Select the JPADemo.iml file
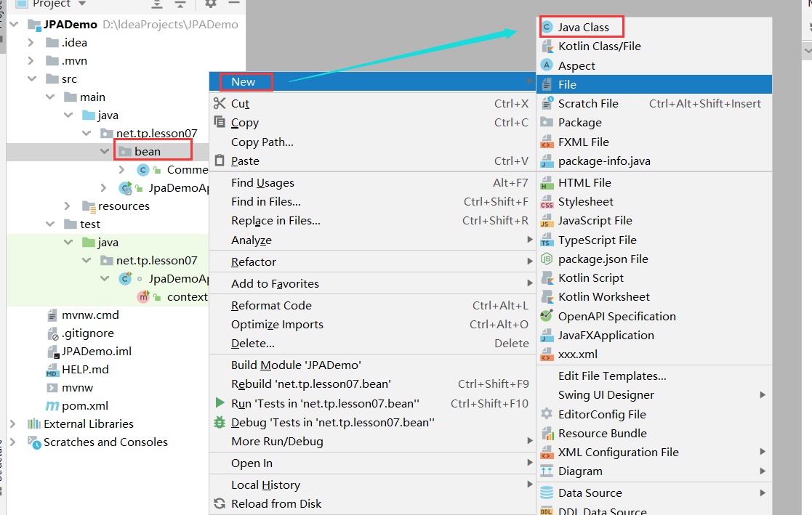This screenshot has width=812, height=515. 97,352
